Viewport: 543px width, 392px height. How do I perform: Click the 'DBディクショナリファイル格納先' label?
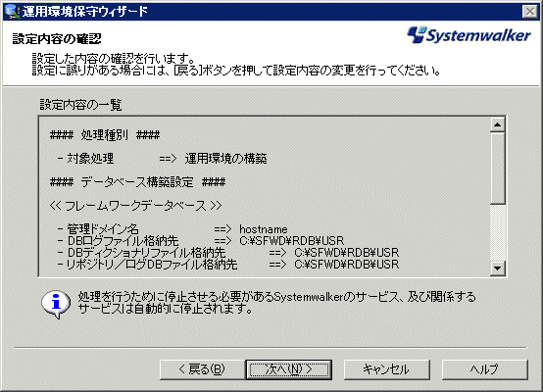[146, 253]
